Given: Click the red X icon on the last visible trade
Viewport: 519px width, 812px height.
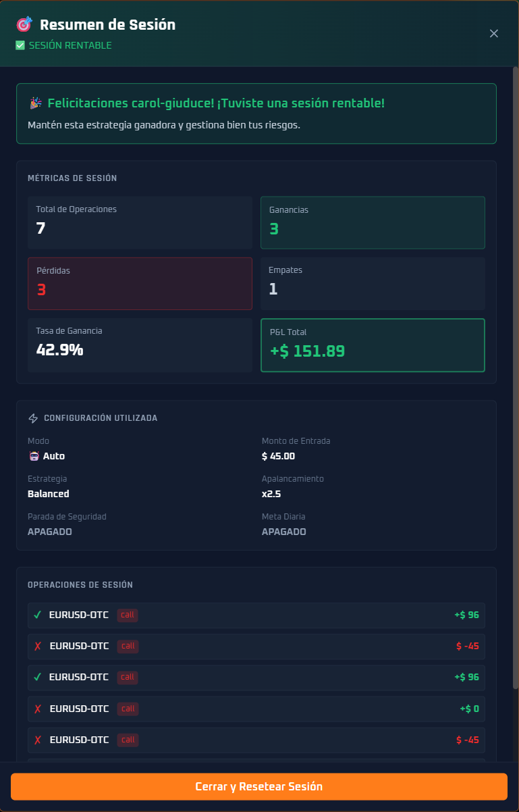Looking at the screenshot, I should coord(38,740).
